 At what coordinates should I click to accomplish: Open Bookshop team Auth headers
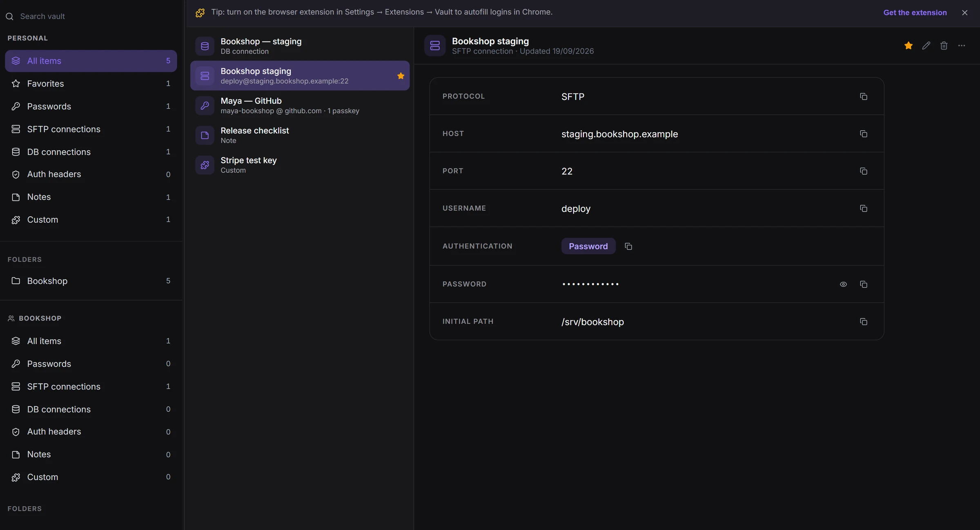click(x=91, y=432)
